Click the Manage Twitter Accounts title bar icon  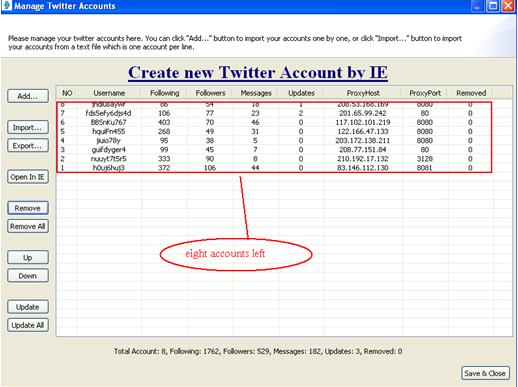pyautogui.click(x=6, y=6)
